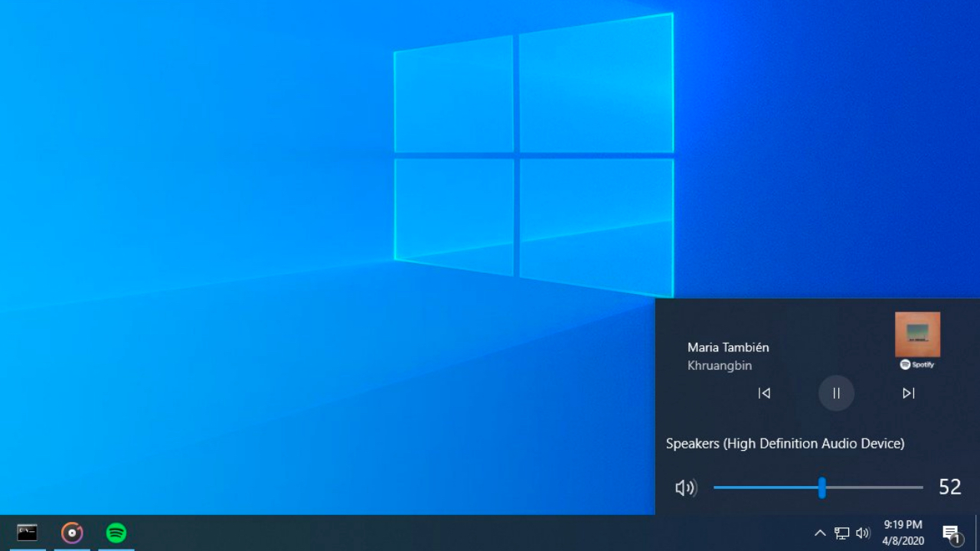This screenshot has width=980, height=551.
Task: Click the Khruangbin album art thumbnail
Action: tap(917, 334)
